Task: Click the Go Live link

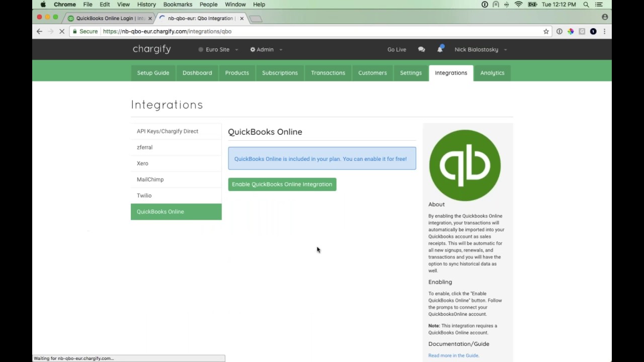Action: 396,49
